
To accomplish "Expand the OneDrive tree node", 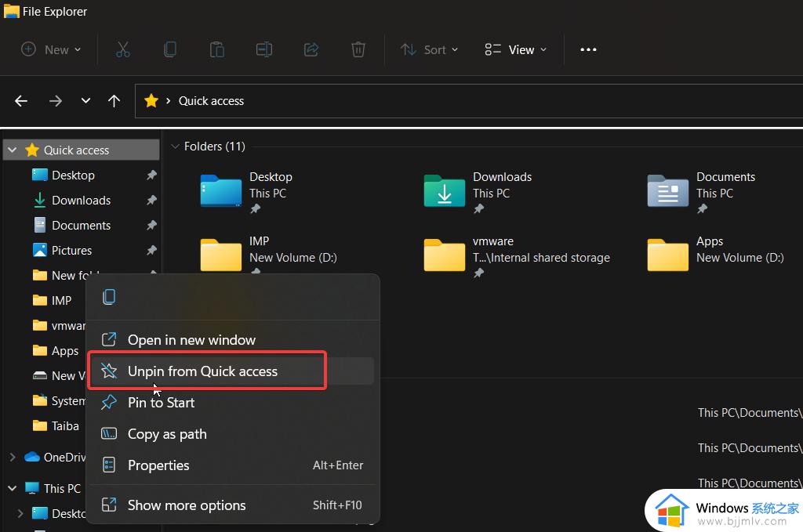I will tap(13, 457).
